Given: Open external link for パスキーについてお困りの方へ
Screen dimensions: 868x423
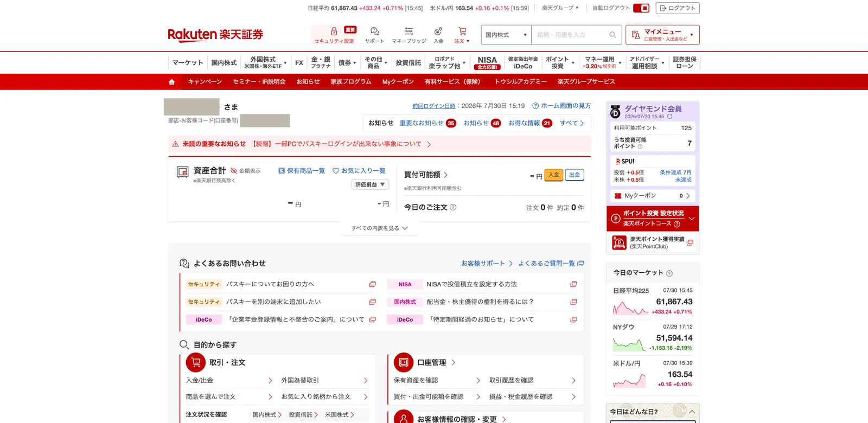Looking at the screenshot, I should click(x=372, y=284).
